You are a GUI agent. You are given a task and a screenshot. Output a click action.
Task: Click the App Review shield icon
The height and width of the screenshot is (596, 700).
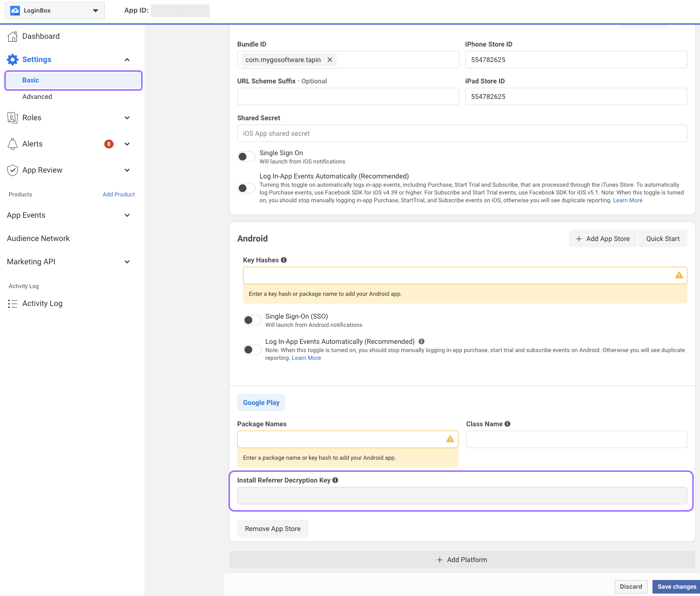pos(13,170)
